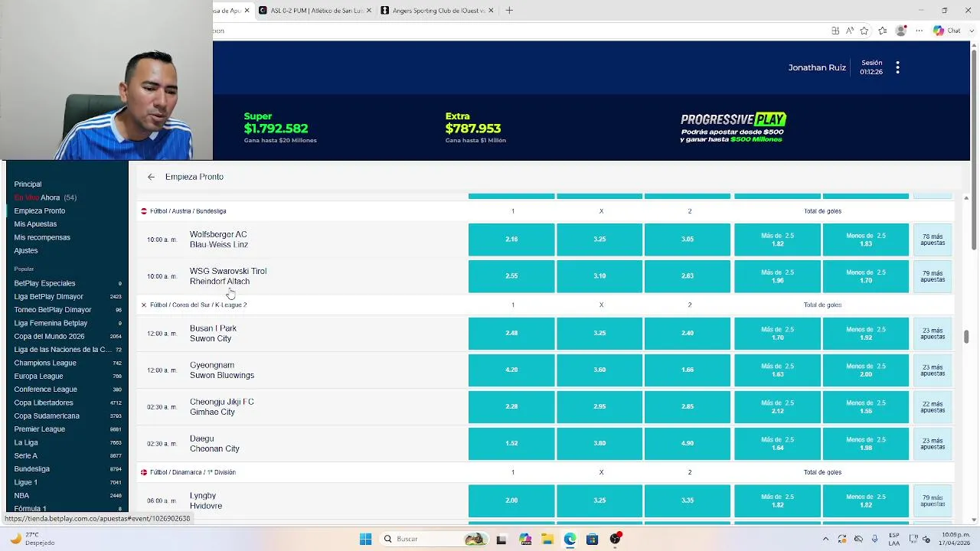This screenshot has width=980, height=551.
Task: Open the browser favorites list icon
Action: click(x=883, y=31)
